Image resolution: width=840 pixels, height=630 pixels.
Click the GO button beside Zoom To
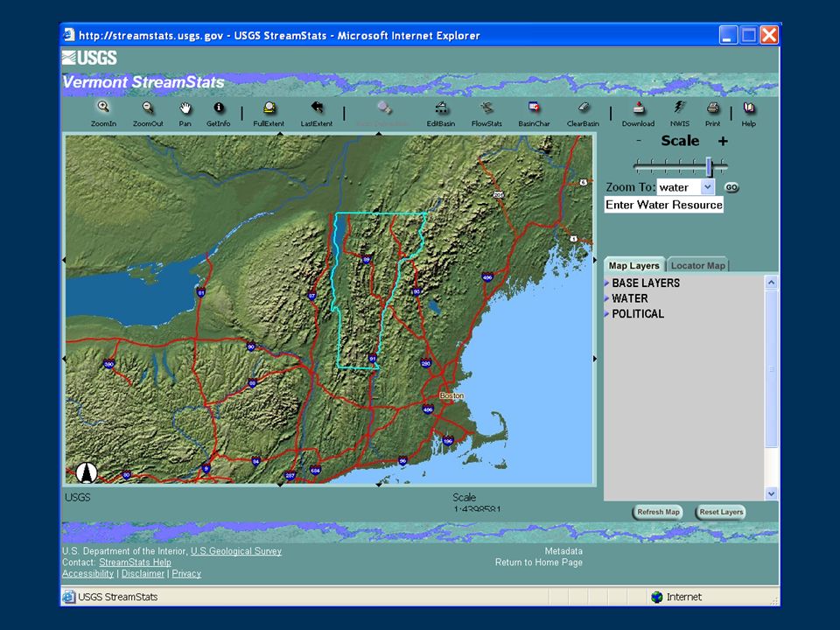pos(731,187)
